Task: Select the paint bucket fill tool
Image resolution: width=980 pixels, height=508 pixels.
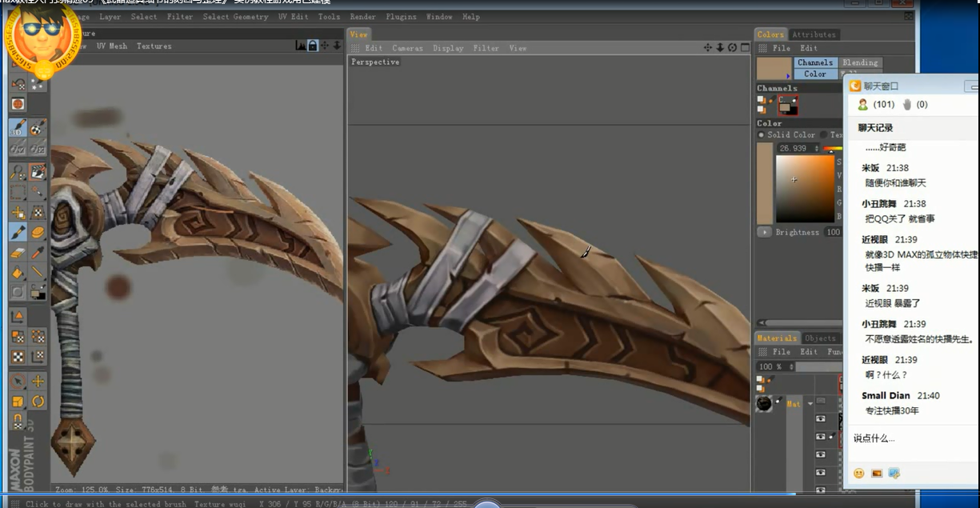Action: 18,273
